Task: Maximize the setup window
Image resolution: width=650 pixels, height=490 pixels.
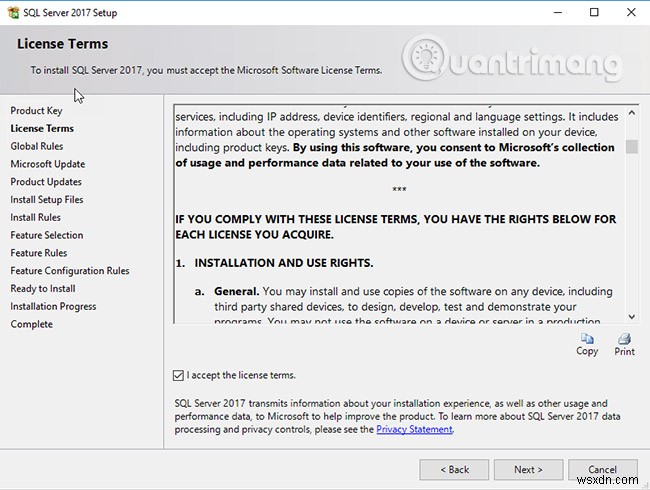Action: pos(594,12)
